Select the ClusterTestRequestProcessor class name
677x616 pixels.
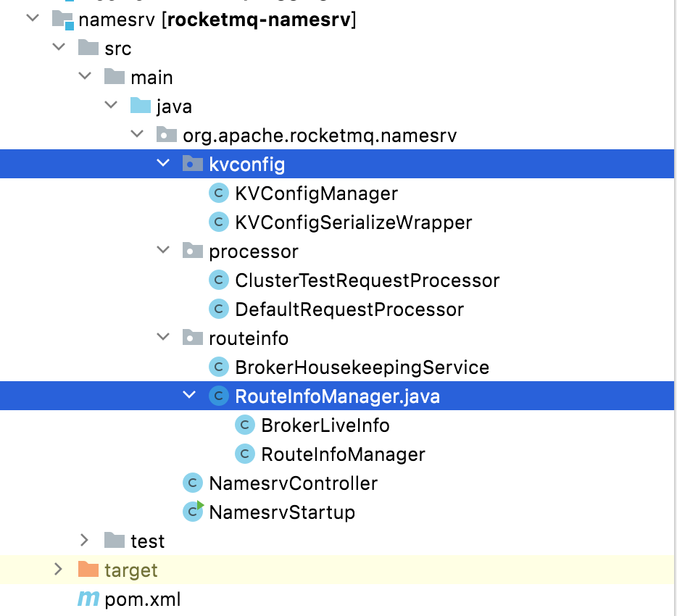click(367, 280)
